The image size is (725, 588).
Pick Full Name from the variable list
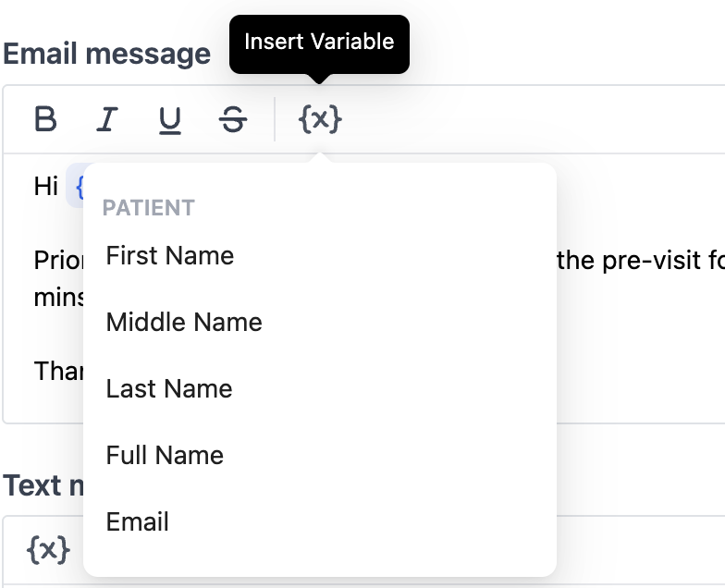(165, 455)
